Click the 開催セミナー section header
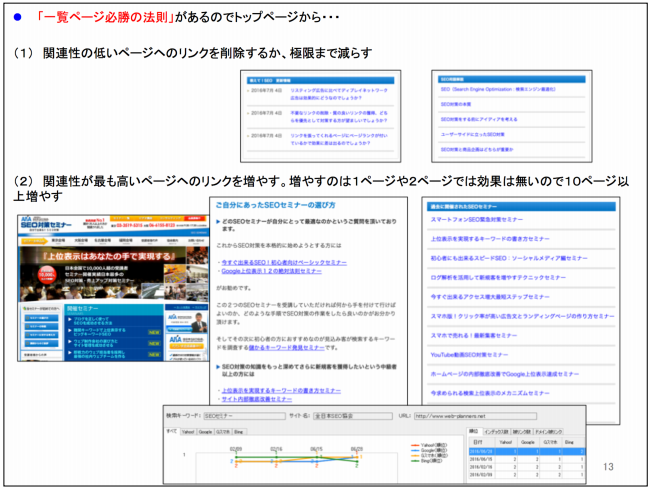The height and width of the screenshot is (490, 651). coord(113,309)
